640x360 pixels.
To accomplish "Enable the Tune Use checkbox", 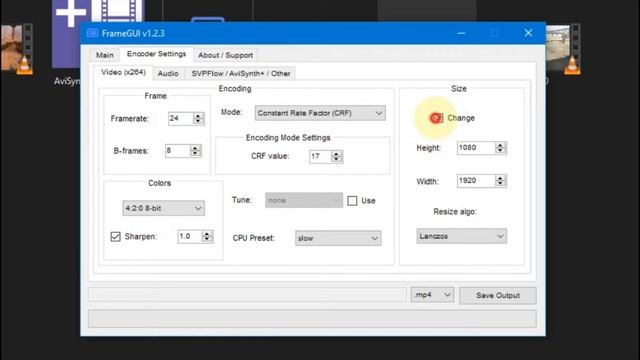I will (352, 201).
